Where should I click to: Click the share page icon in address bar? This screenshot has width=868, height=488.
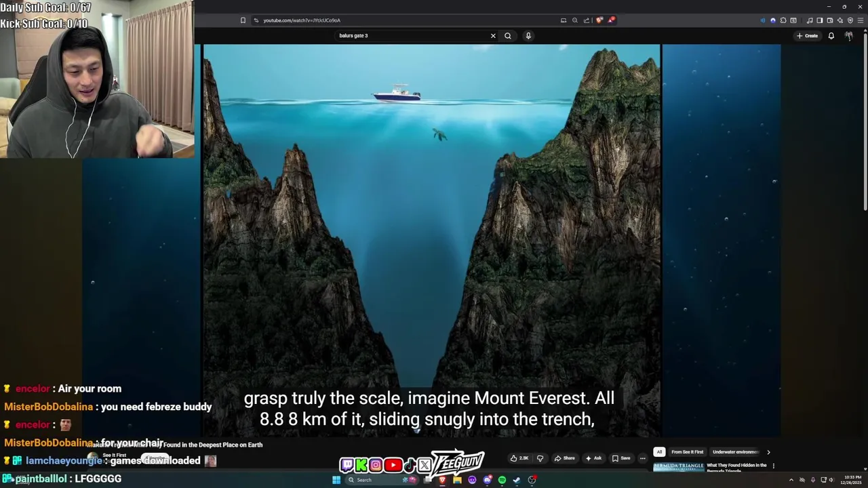(x=587, y=20)
